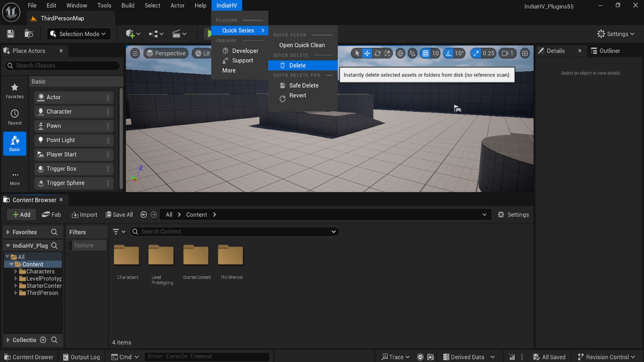Click Delete in the Quick Delete section

point(303,65)
